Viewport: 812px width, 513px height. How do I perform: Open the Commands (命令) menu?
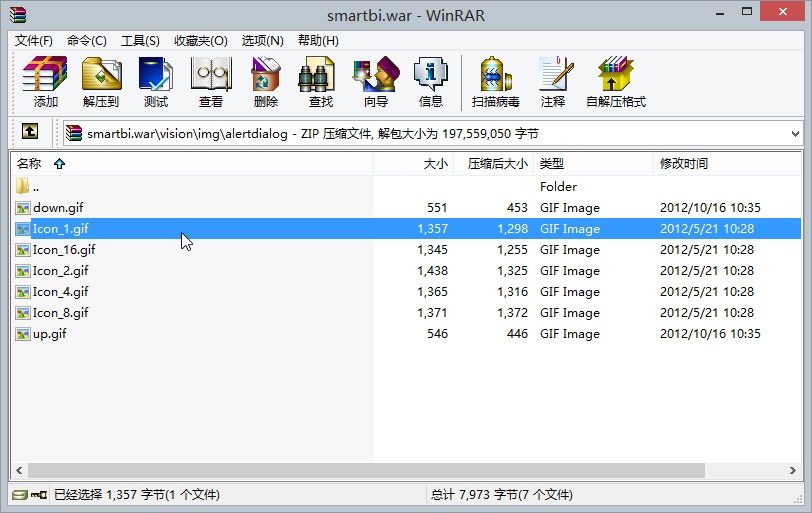[x=86, y=40]
